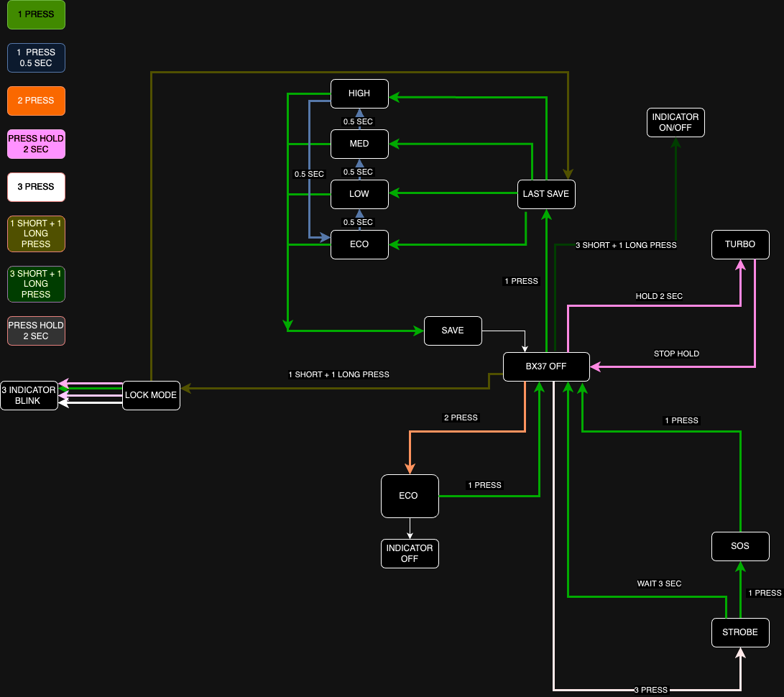Viewport: 784px width, 697px height.
Task: Select the dark green "3 SHORT + 1 LONG PRESS" legend box
Action: pos(36,284)
